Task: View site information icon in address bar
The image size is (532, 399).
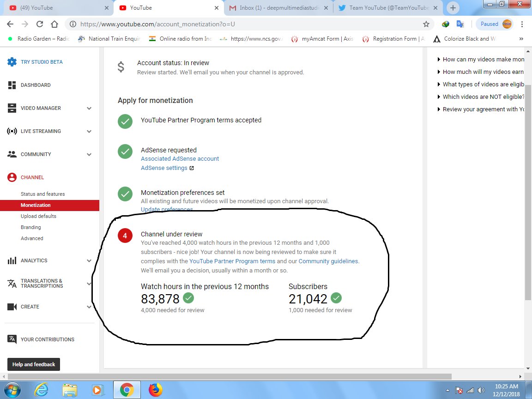Action: [73, 24]
